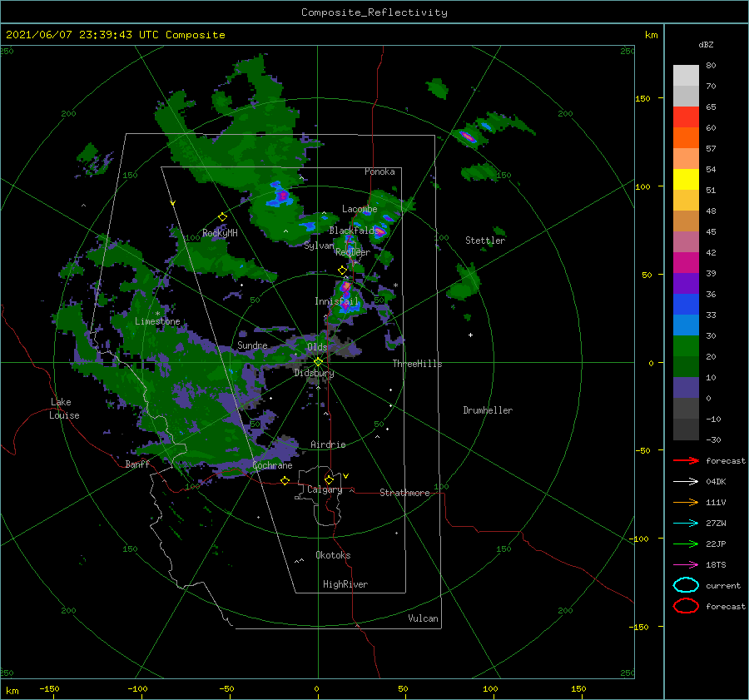Click the dBZ heading above the color scale

click(x=706, y=44)
